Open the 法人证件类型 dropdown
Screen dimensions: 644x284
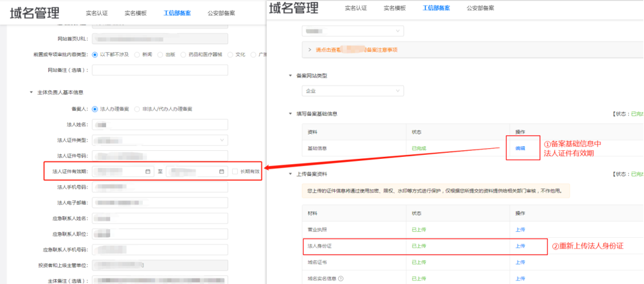160,140
